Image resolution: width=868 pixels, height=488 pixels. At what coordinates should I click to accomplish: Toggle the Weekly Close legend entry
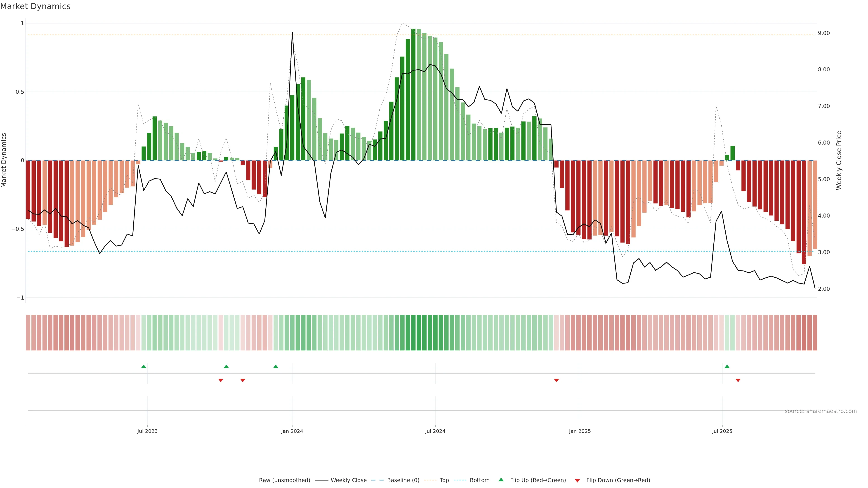pyautogui.click(x=348, y=480)
